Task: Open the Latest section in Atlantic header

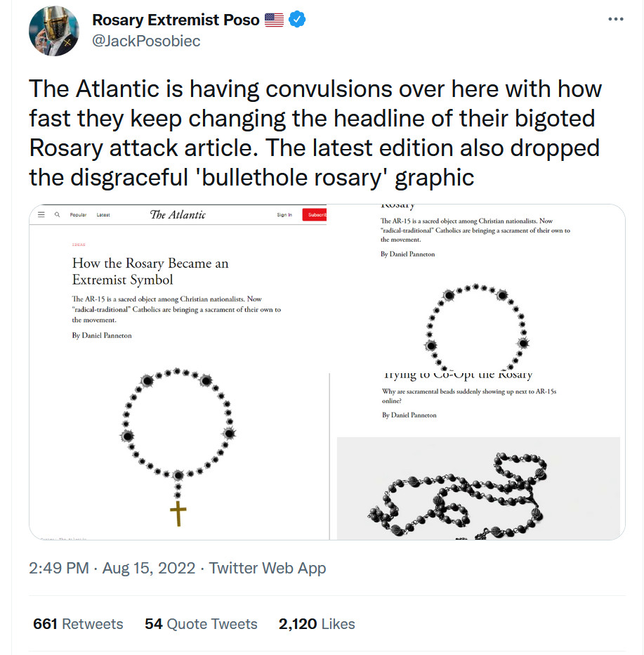Action: [103, 214]
